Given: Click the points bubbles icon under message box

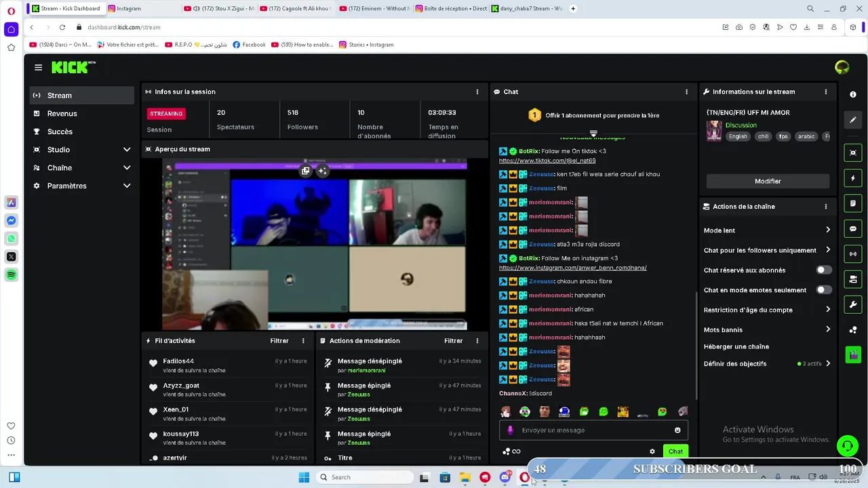Looking at the screenshot, I should (x=506, y=451).
